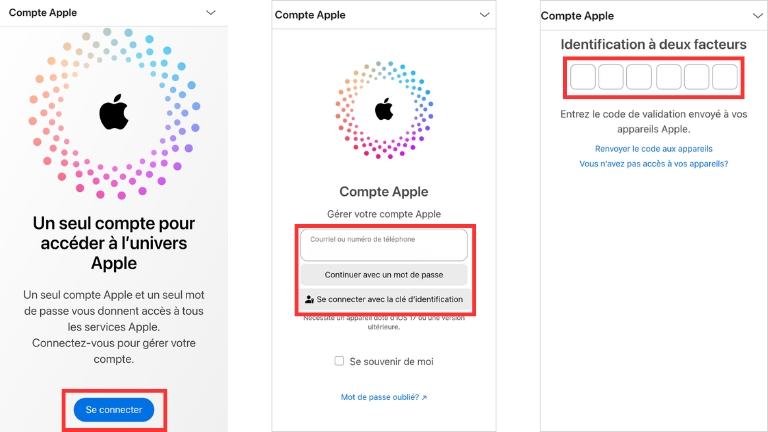Select the second verification code box
The image size is (768, 432).
[611, 77]
